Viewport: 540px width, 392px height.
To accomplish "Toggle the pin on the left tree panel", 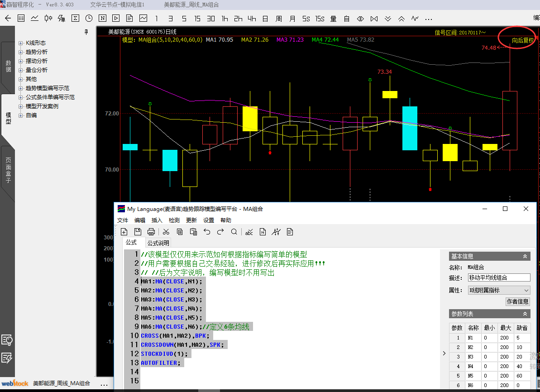I will [86, 32].
